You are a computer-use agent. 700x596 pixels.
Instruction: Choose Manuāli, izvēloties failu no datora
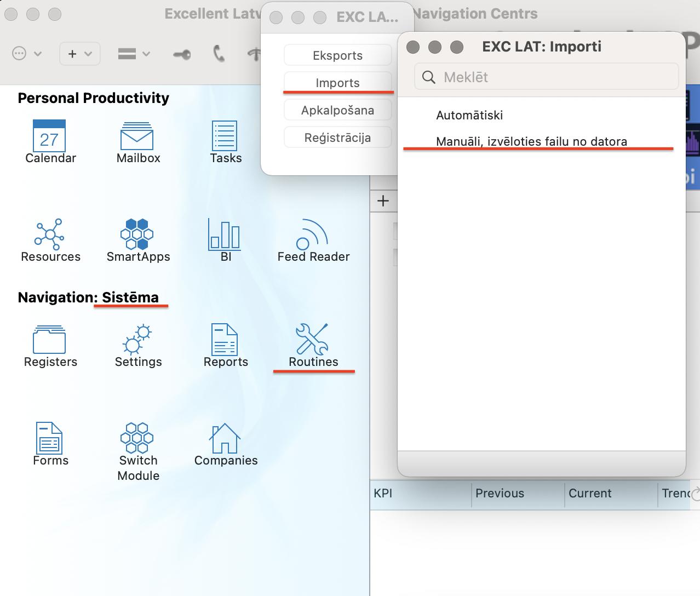tap(531, 141)
